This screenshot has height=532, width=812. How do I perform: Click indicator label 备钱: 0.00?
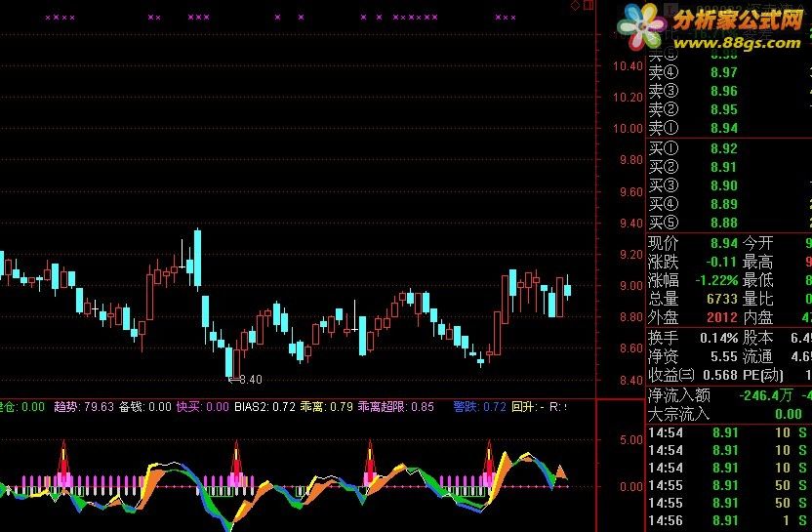tap(145, 407)
